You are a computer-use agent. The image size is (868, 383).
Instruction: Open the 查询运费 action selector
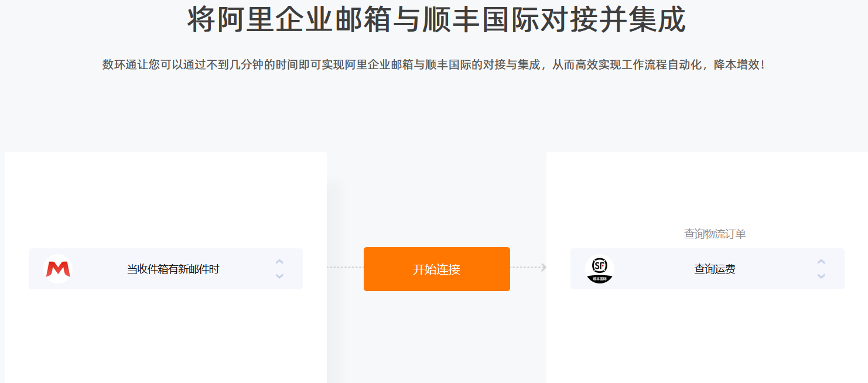[x=708, y=269]
